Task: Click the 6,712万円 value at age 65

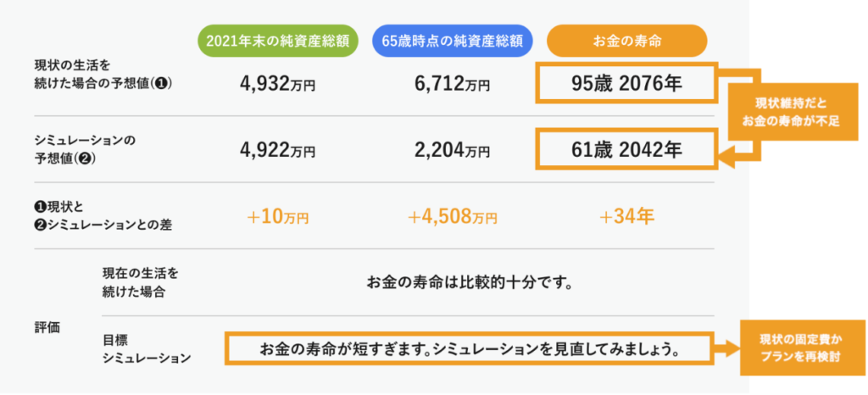Action: [453, 84]
